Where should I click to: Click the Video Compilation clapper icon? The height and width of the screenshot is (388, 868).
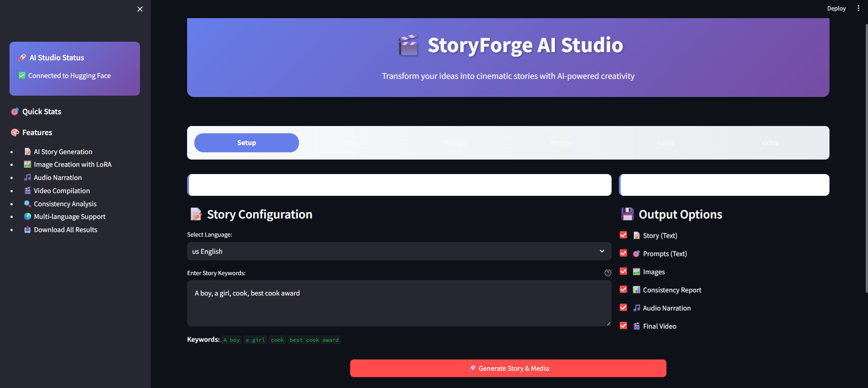click(28, 190)
